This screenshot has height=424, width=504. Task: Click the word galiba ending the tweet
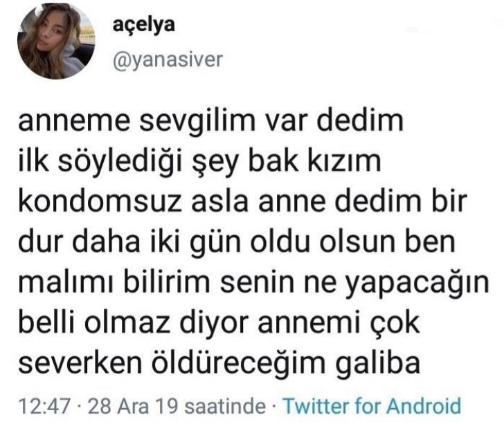(x=378, y=365)
